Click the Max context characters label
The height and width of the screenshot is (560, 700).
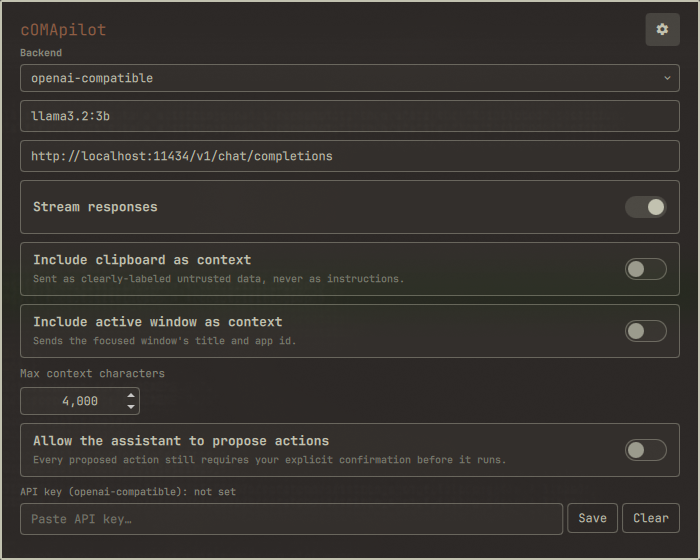tap(92, 373)
